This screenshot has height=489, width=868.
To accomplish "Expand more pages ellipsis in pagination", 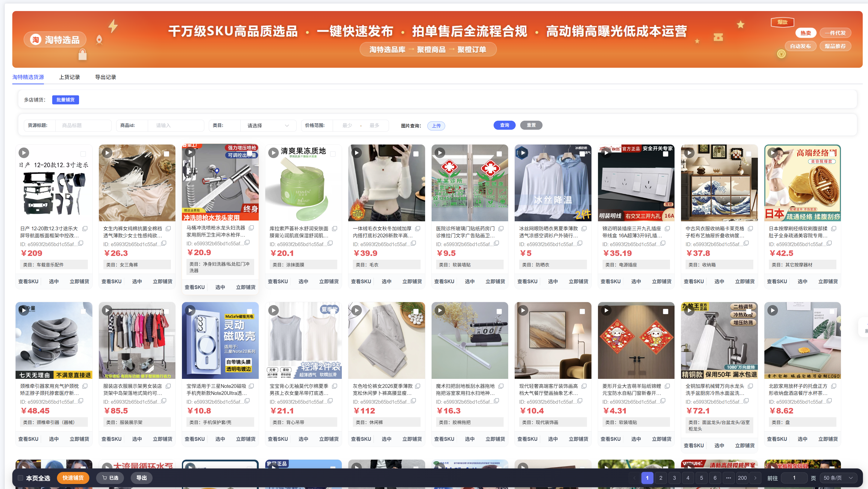I will (728, 477).
